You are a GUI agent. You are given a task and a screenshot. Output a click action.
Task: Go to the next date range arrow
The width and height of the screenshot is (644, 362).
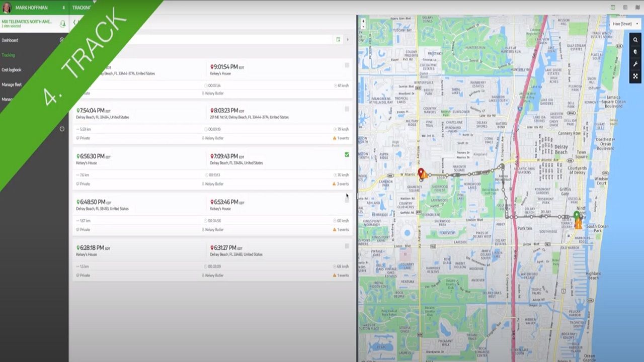pyautogui.click(x=347, y=39)
